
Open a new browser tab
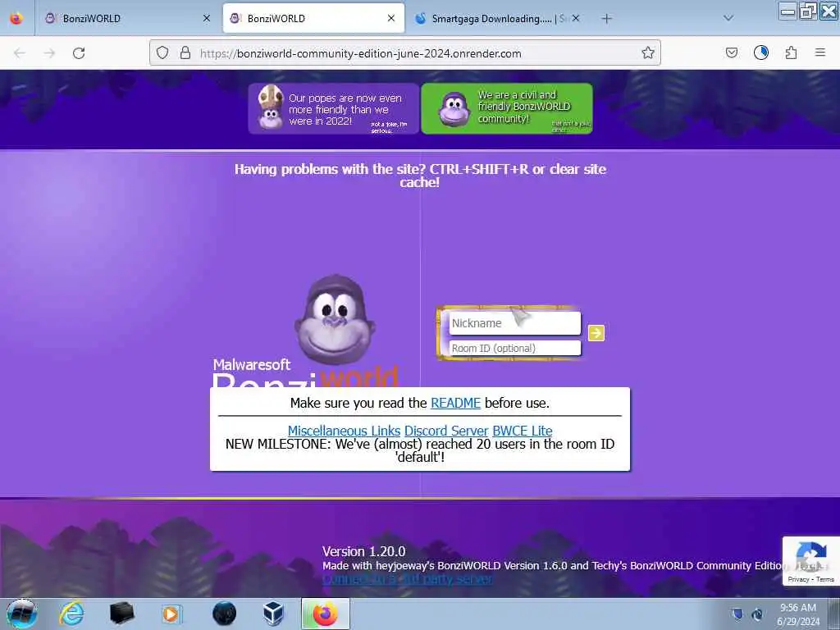click(606, 19)
